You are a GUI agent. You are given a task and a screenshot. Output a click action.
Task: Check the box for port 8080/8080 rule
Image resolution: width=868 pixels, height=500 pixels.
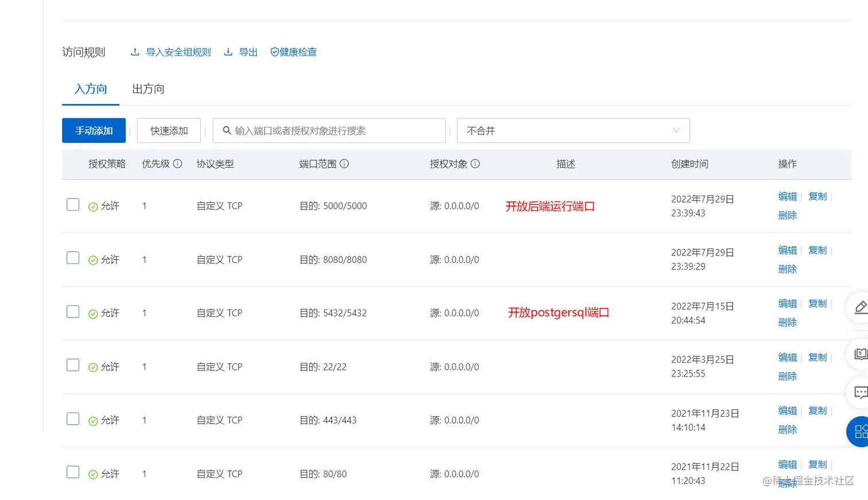73,258
